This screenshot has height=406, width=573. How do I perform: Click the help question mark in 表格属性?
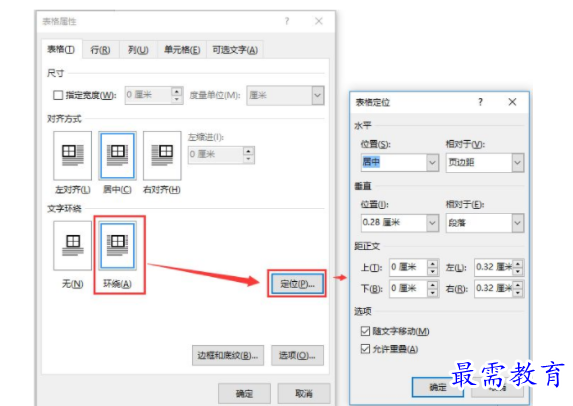[287, 21]
